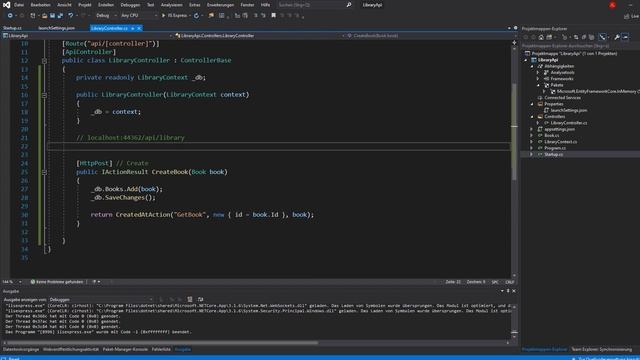The image size is (640, 360).
Task: Click the Clear All icon in Ausgabe panel
Action: pos(190,300)
